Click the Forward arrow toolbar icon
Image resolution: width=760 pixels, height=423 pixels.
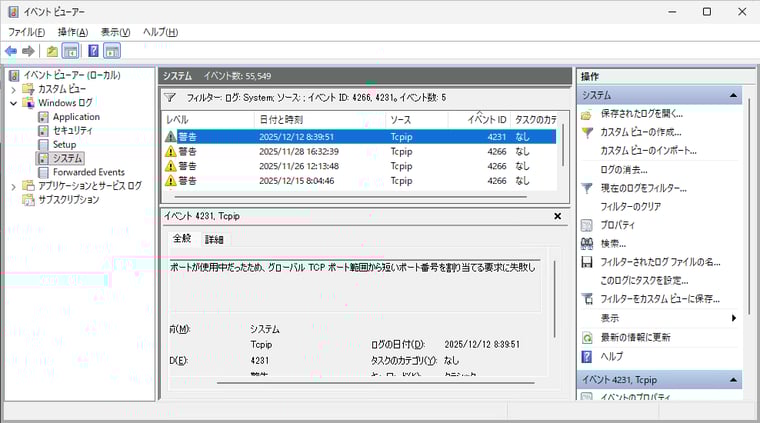[x=29, y=51]
